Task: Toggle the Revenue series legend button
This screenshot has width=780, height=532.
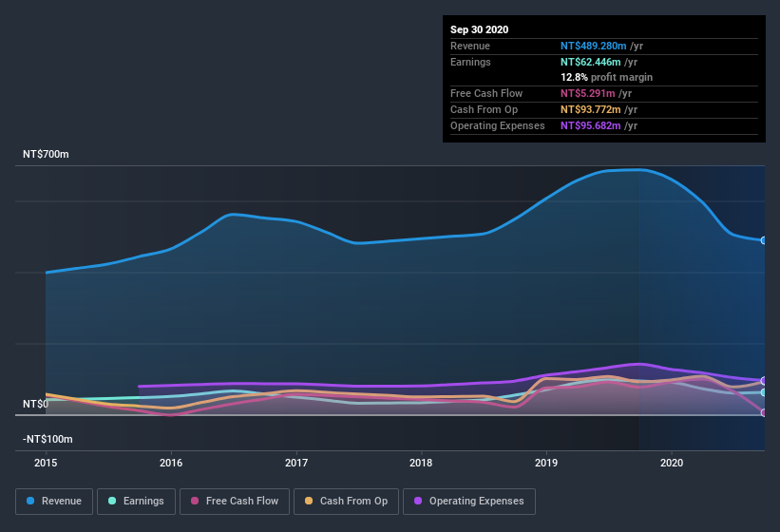Action: click(x=55, y=501)
